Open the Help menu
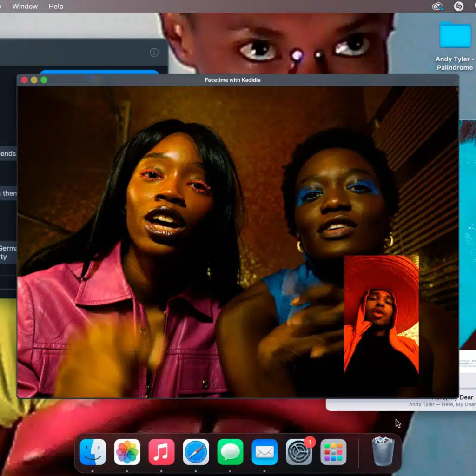This screenshot has height=476, width=476. click(56, 7)
